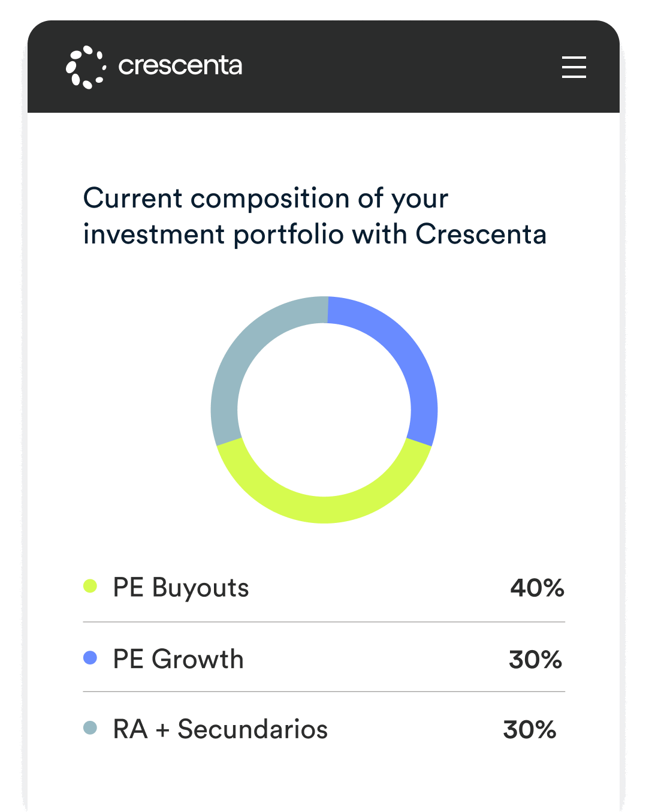Viewport: 646px width, 812px height.
Task: Click the 30% value for RA + Secundarios
Action: [x=530, y=730]
